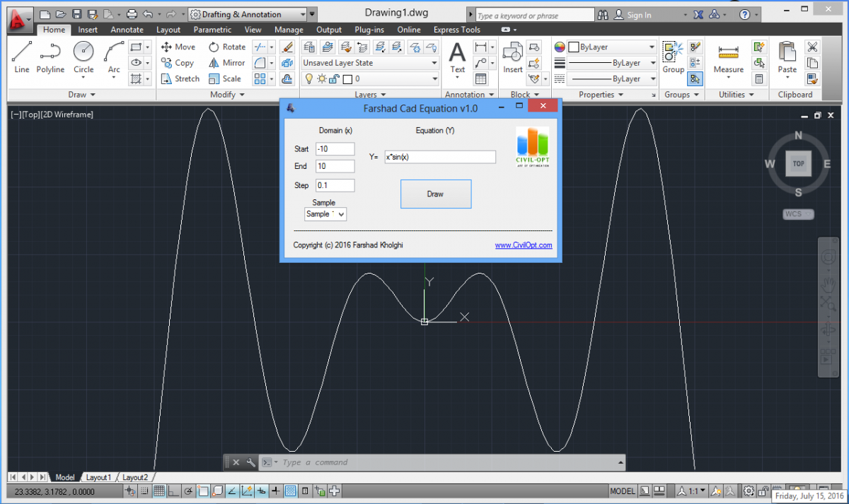Toggle the layer lightbulb on/off icon
The width and height of the screenshot is (849, 504).
(x=309, y=79)
